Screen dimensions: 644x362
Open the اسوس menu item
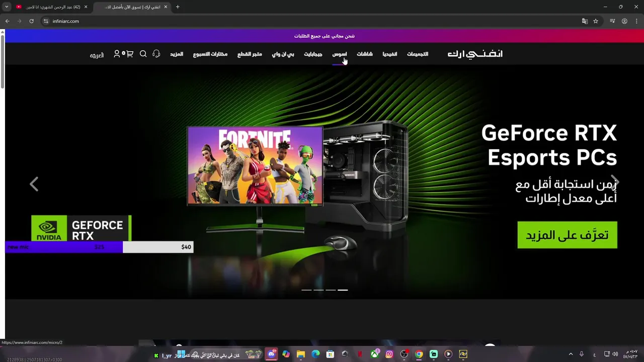340,54
